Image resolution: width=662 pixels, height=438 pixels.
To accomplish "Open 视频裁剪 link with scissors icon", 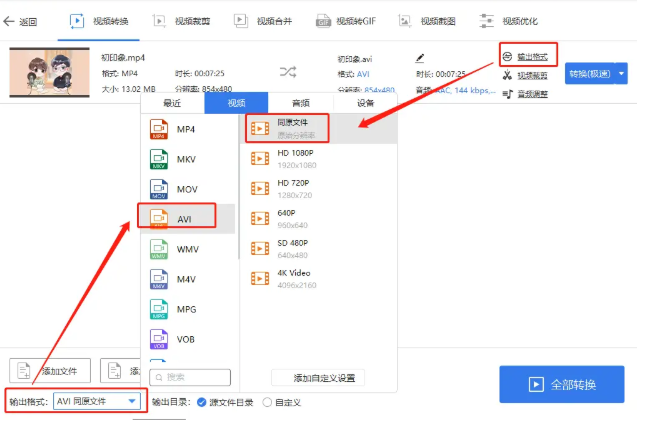I will 532,76.
